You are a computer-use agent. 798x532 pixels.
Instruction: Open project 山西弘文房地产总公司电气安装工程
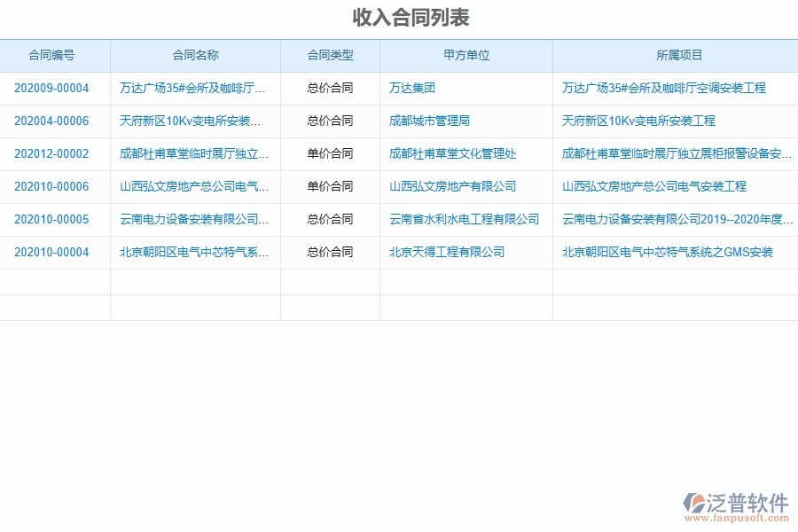point(656,186)
